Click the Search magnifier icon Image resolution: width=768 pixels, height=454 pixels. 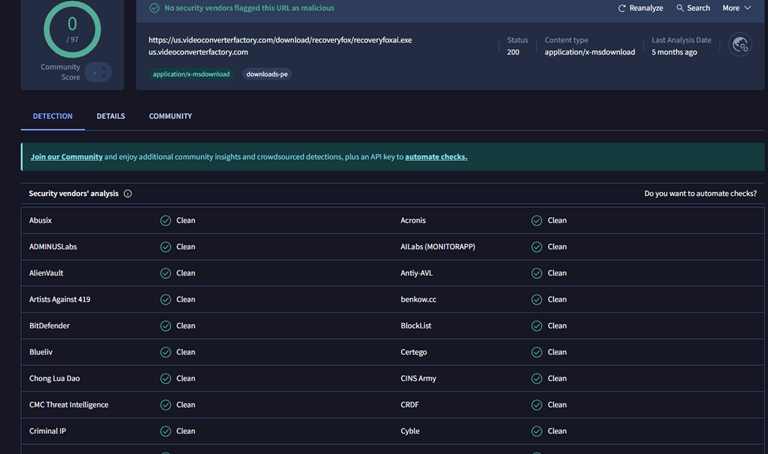click(x=680, y=8)
